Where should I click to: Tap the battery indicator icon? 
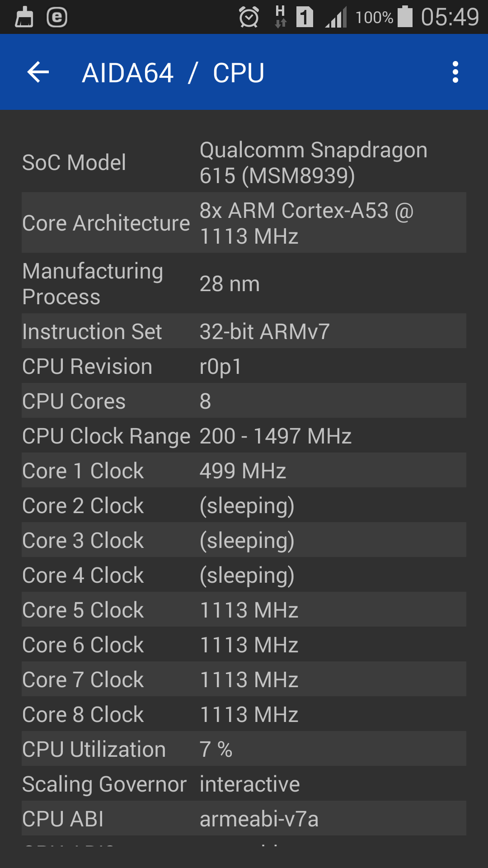(x=405, y=17)
